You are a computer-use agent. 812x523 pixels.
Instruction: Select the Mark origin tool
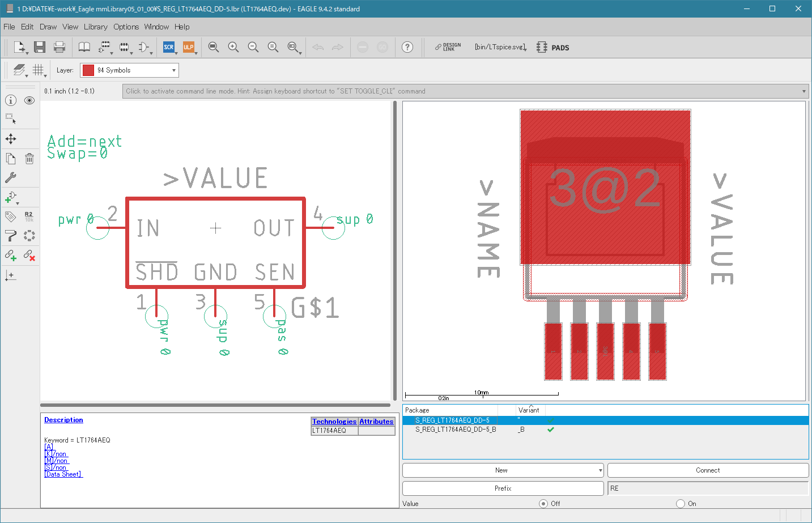[x=11, y=275]
